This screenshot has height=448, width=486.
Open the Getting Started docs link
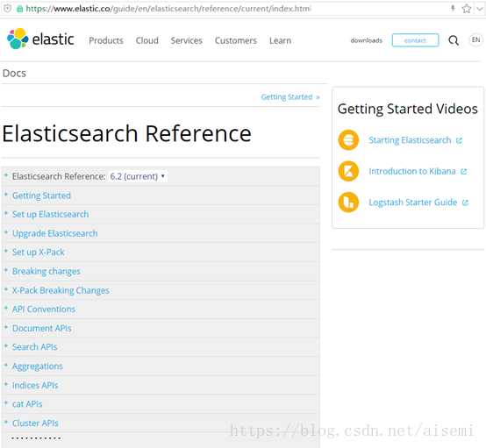41,196
